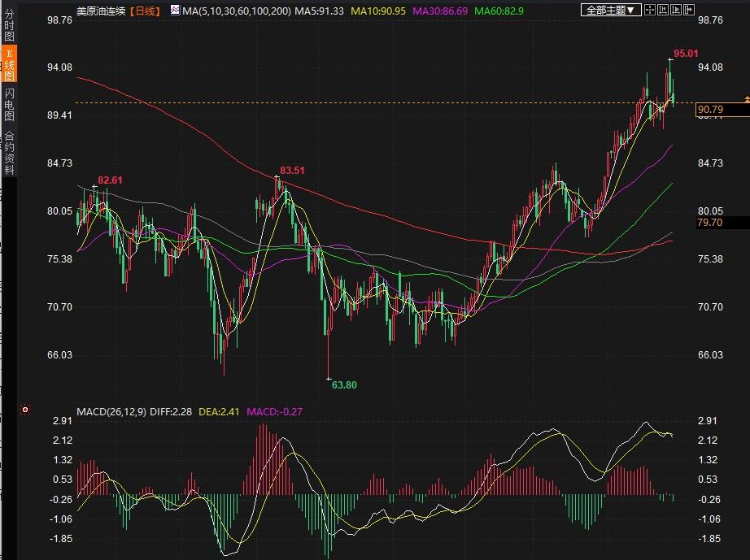This screenshot has width=750, height=560.
Task: Switch to the 闪电图 tab
Action: click(9, 106)
